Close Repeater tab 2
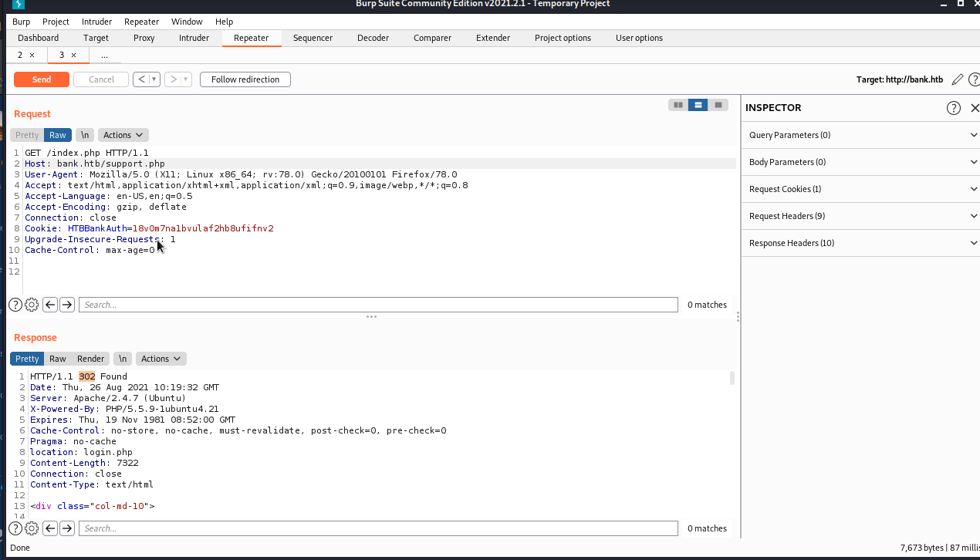 click(32, 55)
